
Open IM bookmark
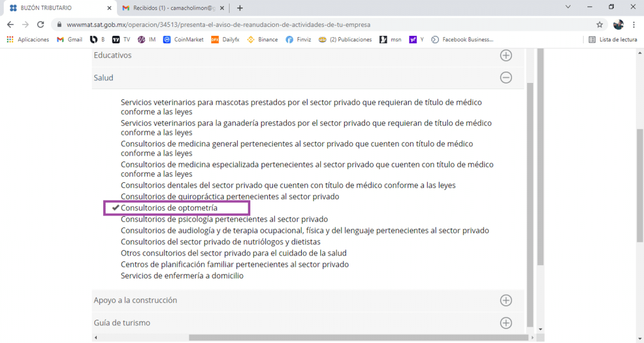(x=147, y=40)
